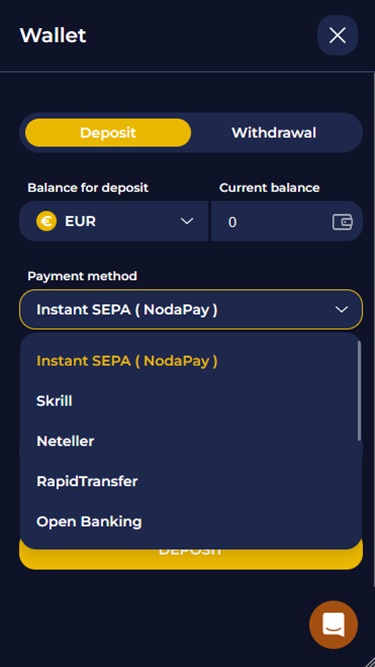Click the wallet icon beside Current balance
This screenshot has width=375, height=667.
click(342, 222)
